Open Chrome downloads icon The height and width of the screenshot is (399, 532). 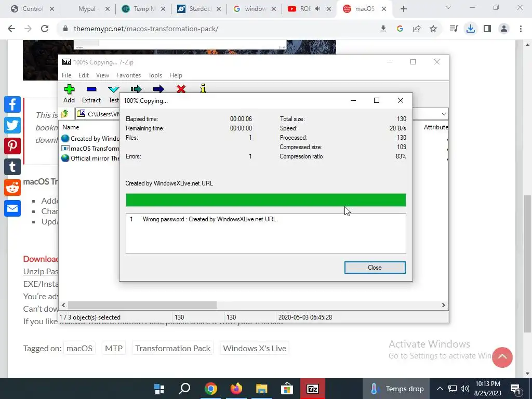pyautogui.click(x=471, y=29)
